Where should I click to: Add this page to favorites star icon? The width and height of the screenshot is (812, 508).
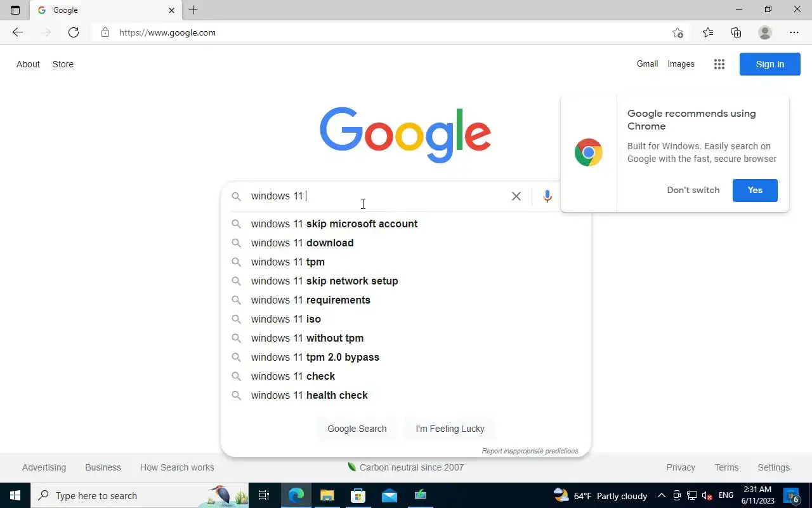678,32
